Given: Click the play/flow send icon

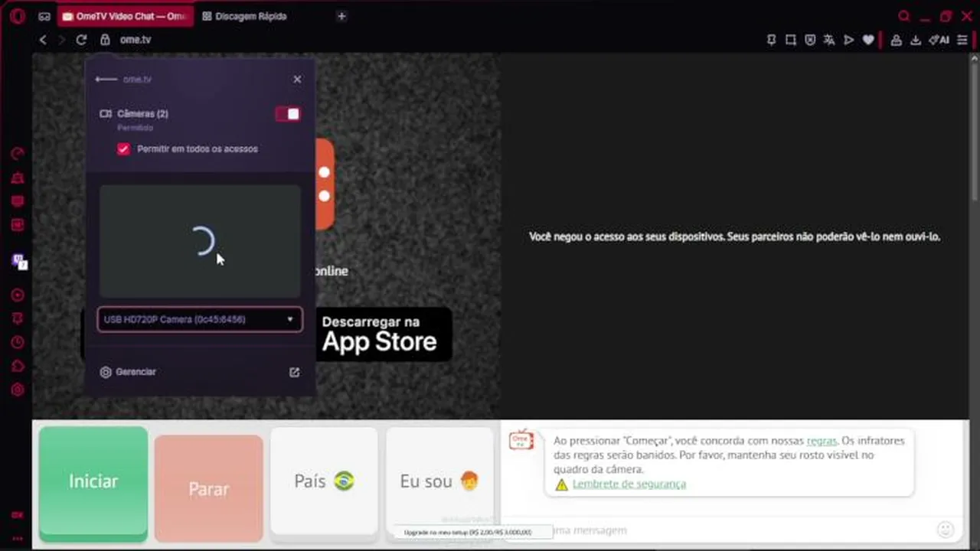Looking at the screenshot, I should click(x=848, y=40).
